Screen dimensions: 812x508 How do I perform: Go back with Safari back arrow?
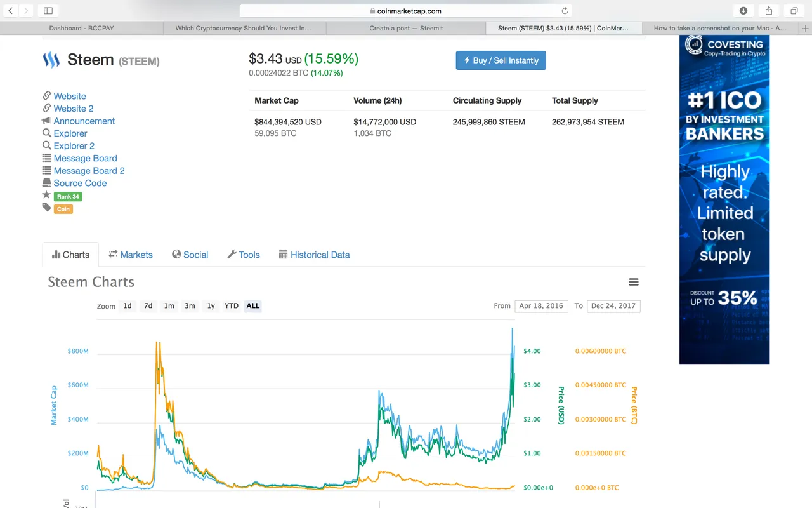tap(11, 11)
